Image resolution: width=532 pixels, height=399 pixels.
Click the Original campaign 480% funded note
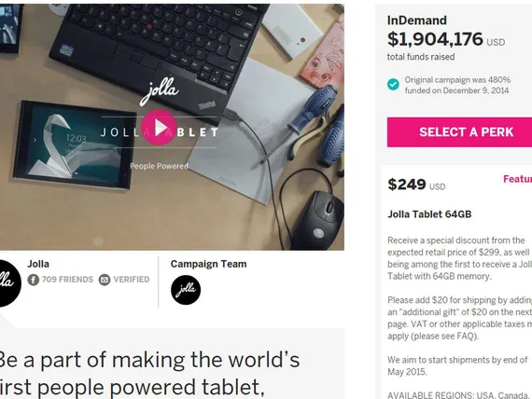457,85
